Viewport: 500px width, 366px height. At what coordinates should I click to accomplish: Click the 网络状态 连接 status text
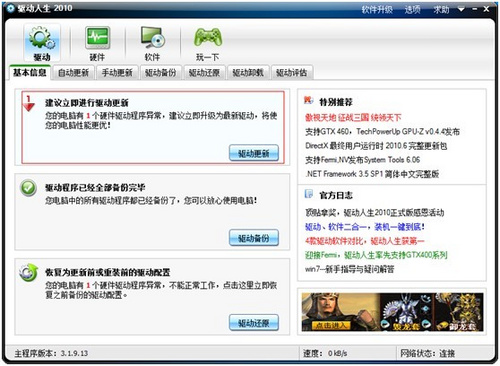pos(428,353)
